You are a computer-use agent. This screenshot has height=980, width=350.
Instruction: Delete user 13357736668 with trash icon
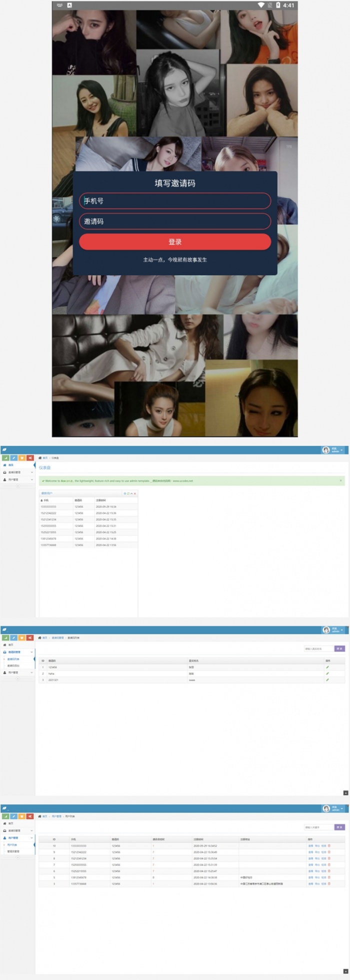329,884
